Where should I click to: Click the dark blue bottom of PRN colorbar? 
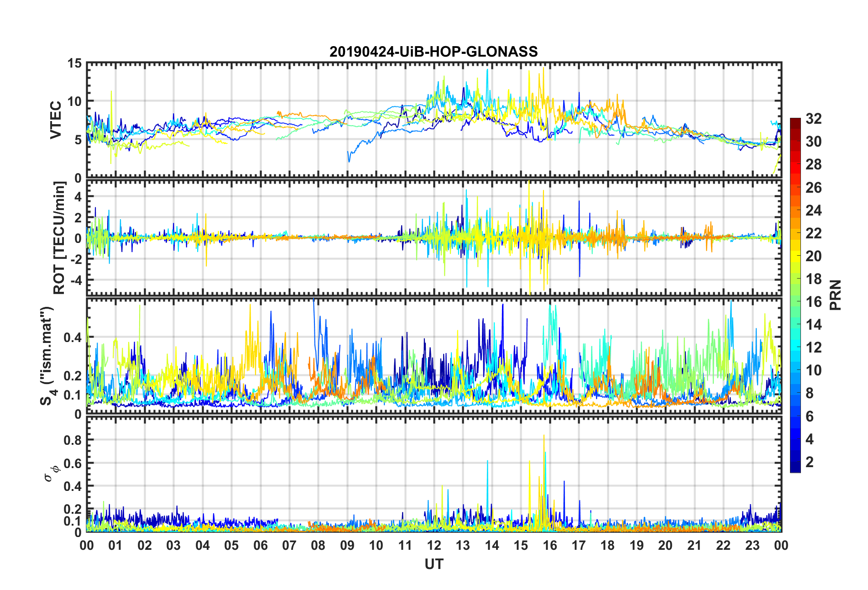pos(795,467)
